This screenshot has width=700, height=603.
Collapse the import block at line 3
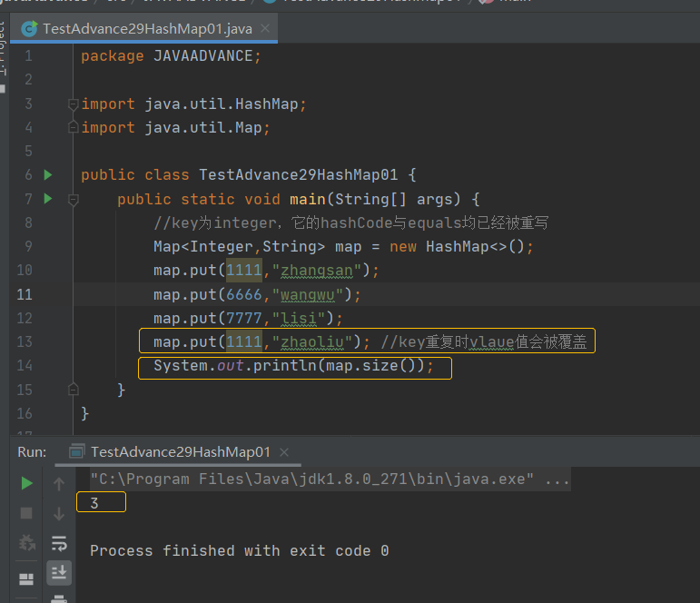pos(74,104)
